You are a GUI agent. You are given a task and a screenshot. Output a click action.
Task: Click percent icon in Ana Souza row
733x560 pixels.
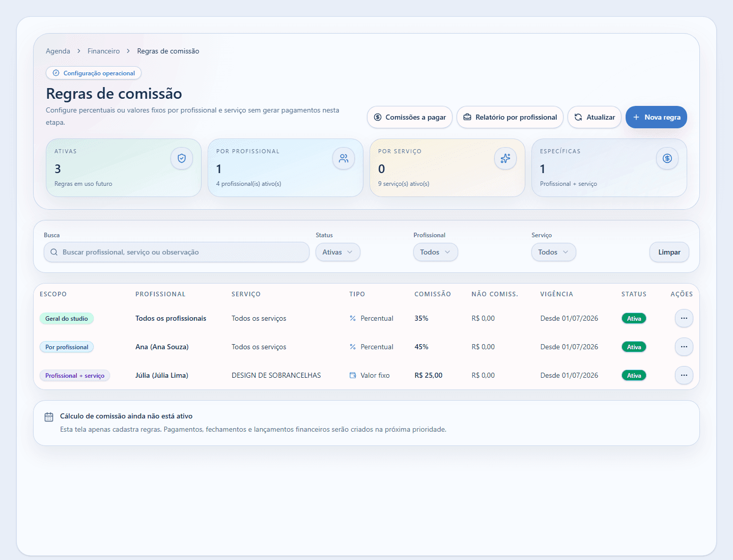[x=353, y=347]
